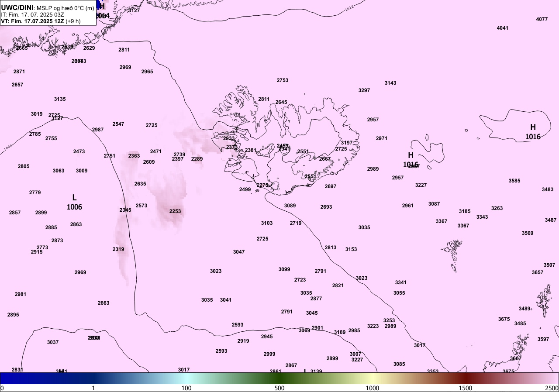Select the 100 label on the colour scale
559x392 pixels.
pos(186,388)
